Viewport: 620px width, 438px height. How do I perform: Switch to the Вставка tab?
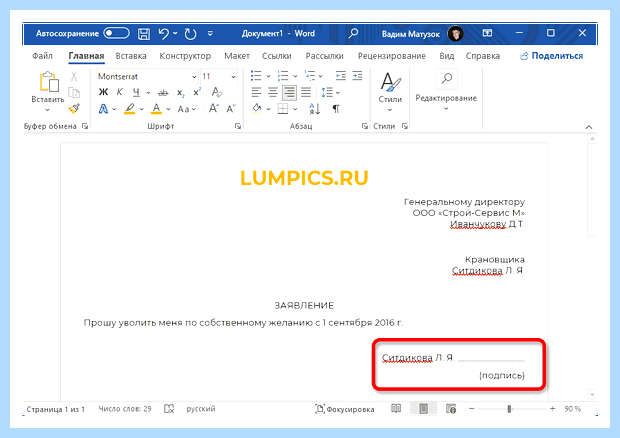pos(131,56)
